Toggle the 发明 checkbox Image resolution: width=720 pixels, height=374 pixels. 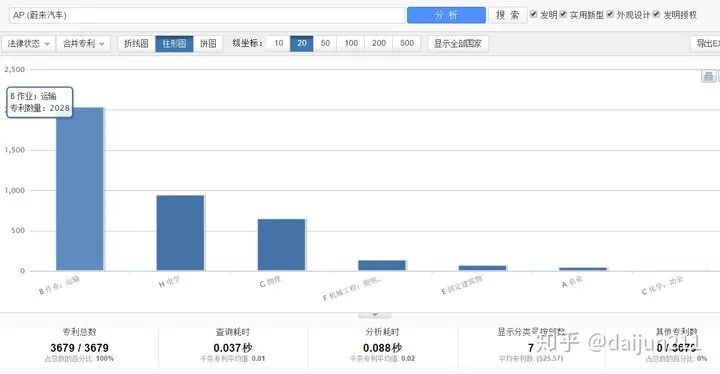tap(533, 14)
